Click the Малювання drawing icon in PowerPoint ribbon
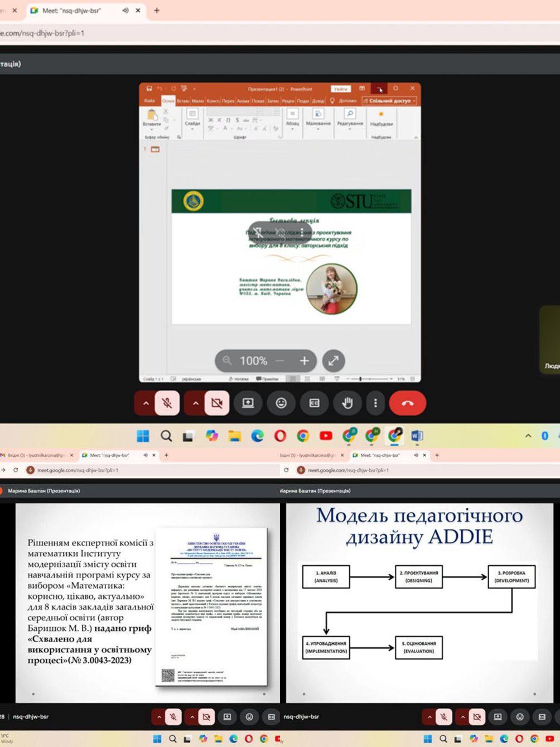This screenshot has height=747, width=560. pos(318,114)
